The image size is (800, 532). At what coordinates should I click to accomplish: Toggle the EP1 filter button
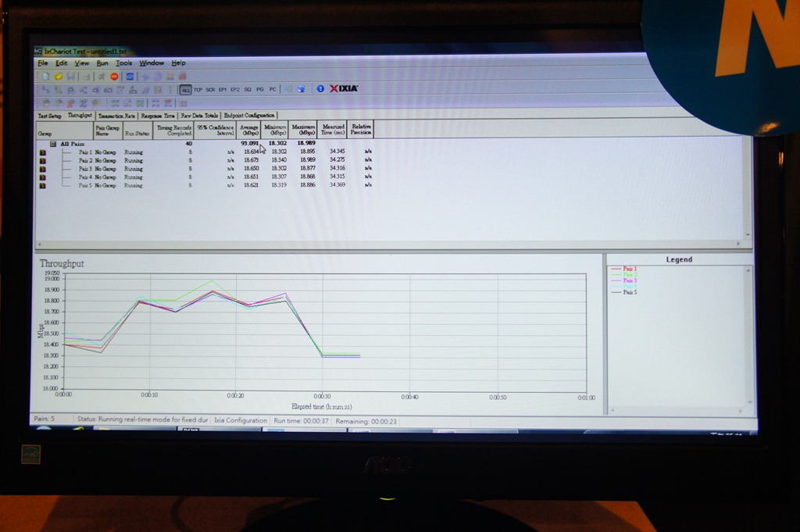223,90
